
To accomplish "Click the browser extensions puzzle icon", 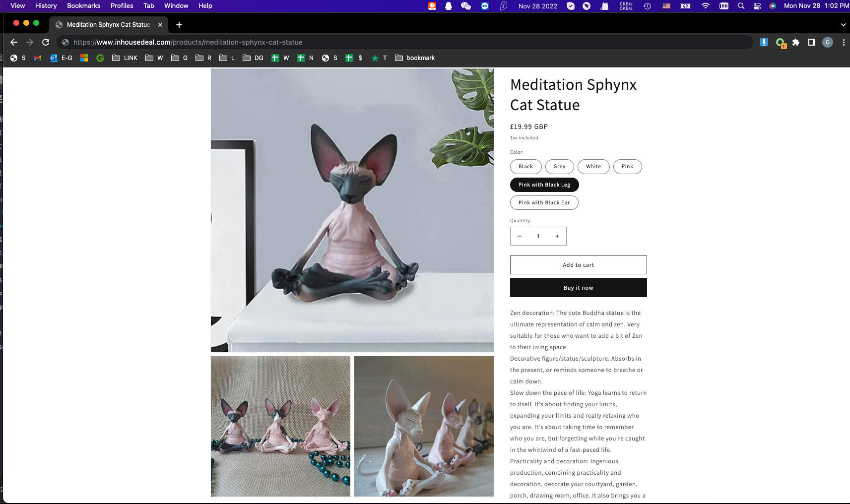I will point(795,42).
